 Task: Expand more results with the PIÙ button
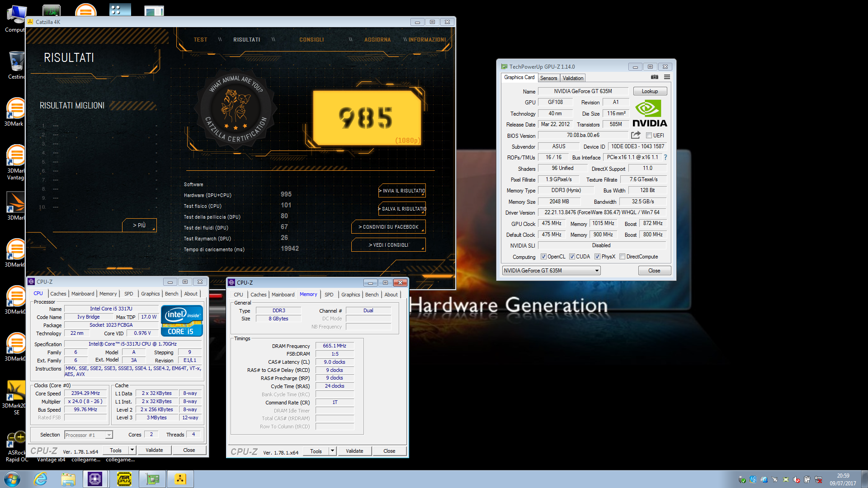139,225
